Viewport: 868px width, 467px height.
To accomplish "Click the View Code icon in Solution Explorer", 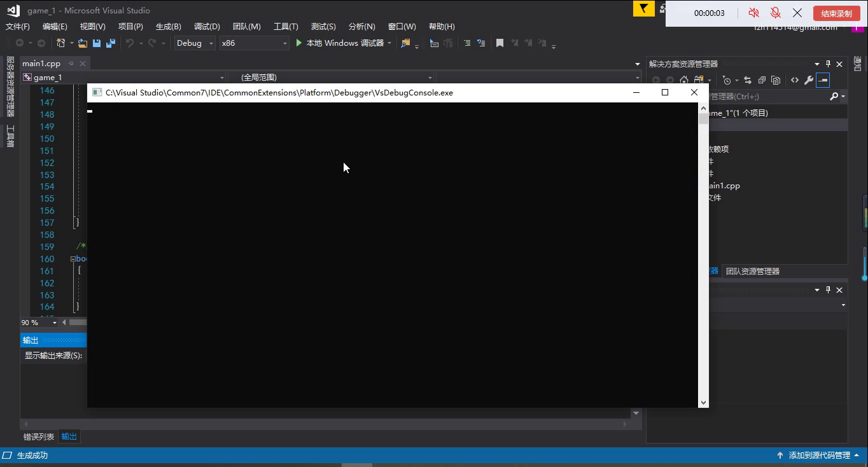I will click(794, 80).
